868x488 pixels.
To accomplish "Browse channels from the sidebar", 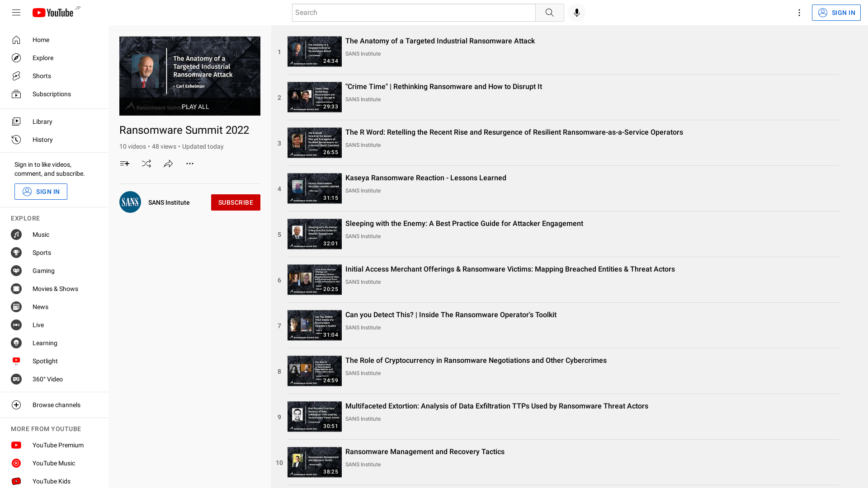I will click(x=56, y=405).
